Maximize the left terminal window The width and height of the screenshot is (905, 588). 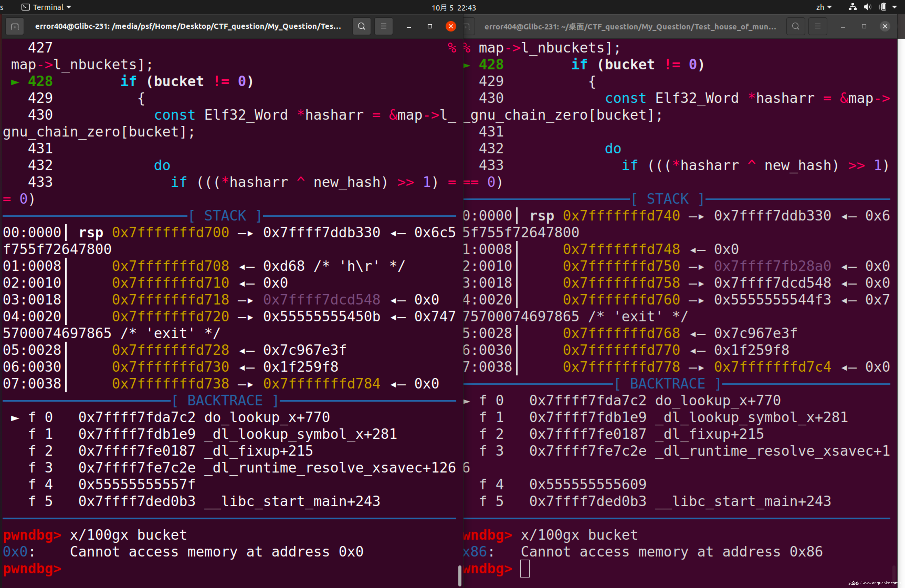[430, 26]
